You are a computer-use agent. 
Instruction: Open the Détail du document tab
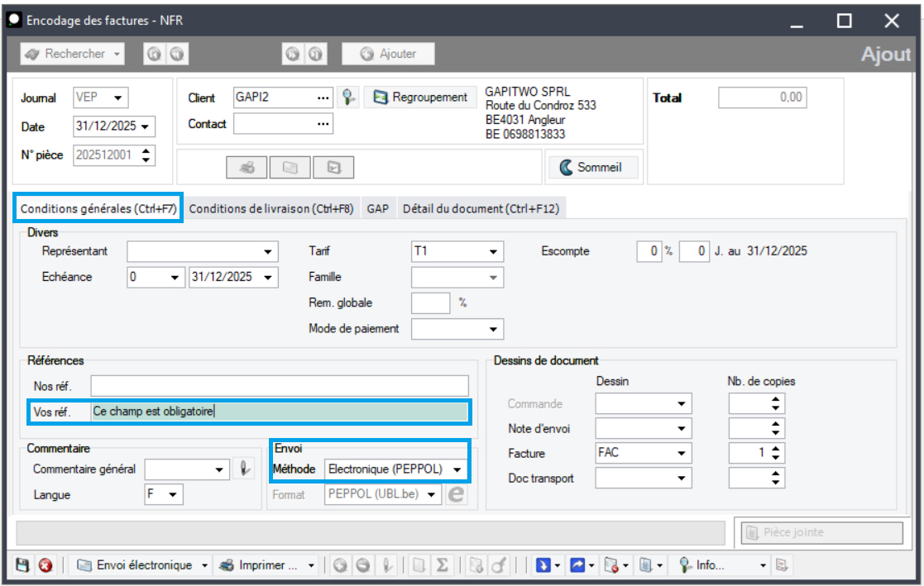(481, 209)
